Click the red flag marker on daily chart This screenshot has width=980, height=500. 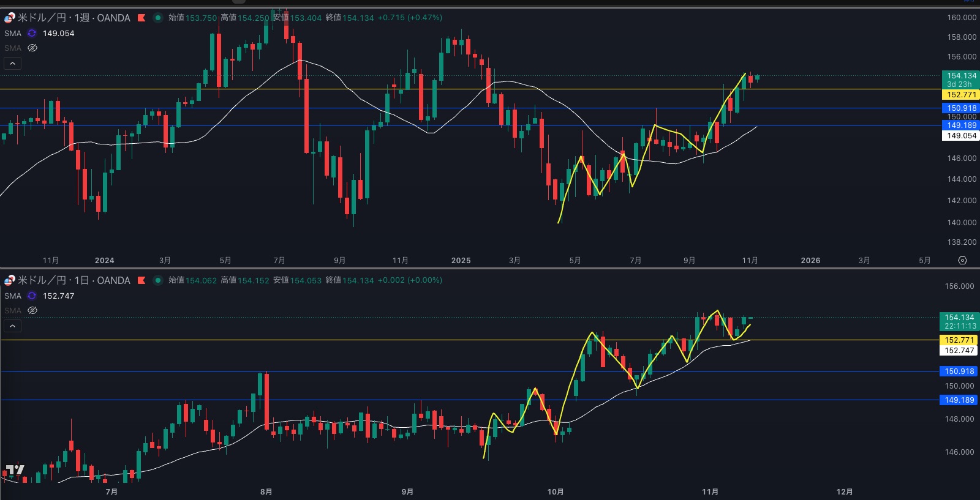coord(141,280)
